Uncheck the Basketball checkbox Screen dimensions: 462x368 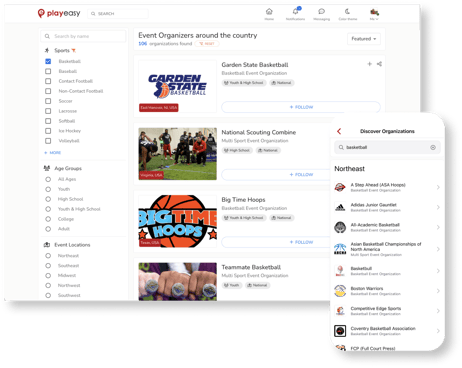click(48, 61)
